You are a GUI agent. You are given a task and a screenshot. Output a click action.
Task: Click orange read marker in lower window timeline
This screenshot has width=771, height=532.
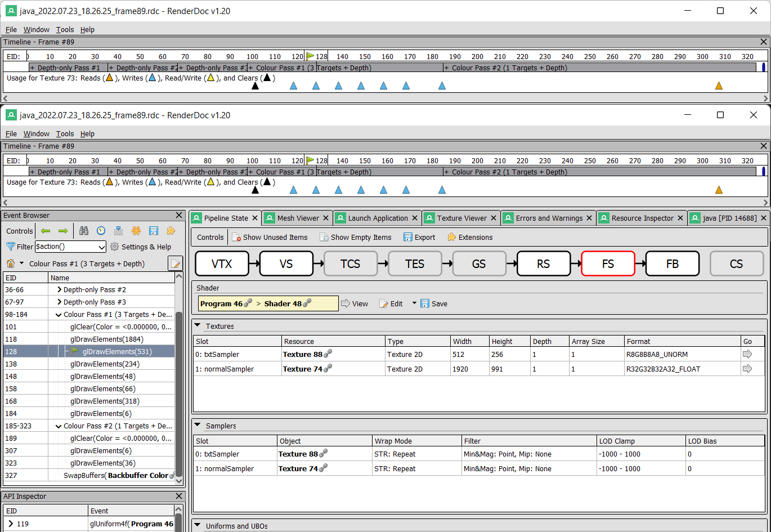coord(719,190)
